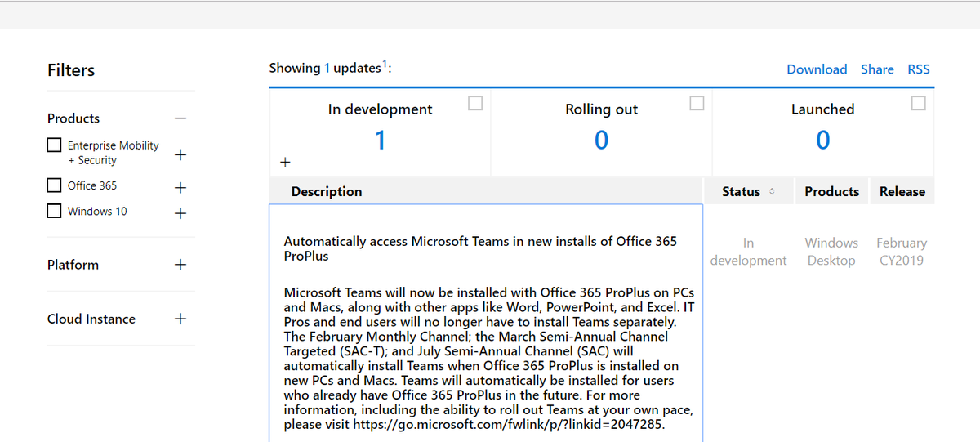Viewport: 980px width, 442px height.
Task: Select the In development count 1
Action: pyautogui.click(x=380, y=141)
